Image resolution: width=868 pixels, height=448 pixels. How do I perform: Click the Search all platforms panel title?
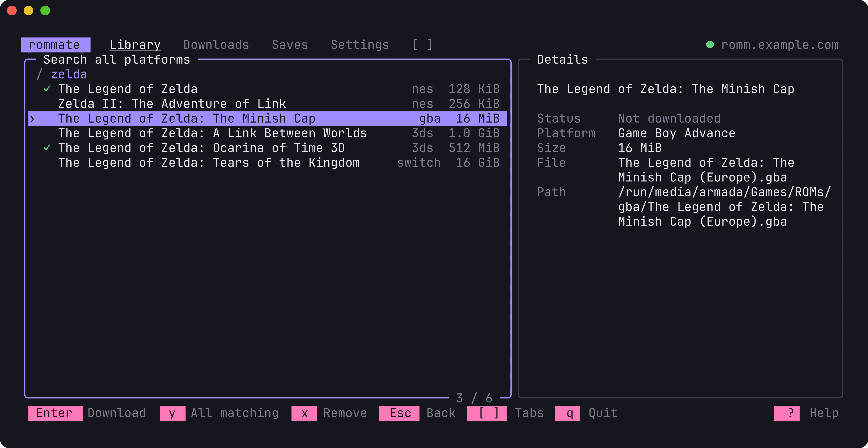[117, 60]
